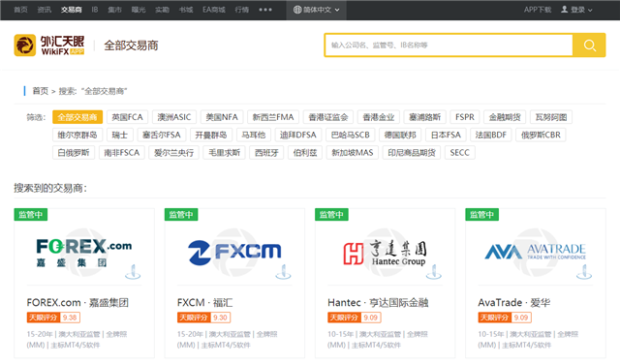Open IB in the top navigation
The image size is (620, 364).
point(95,10)
